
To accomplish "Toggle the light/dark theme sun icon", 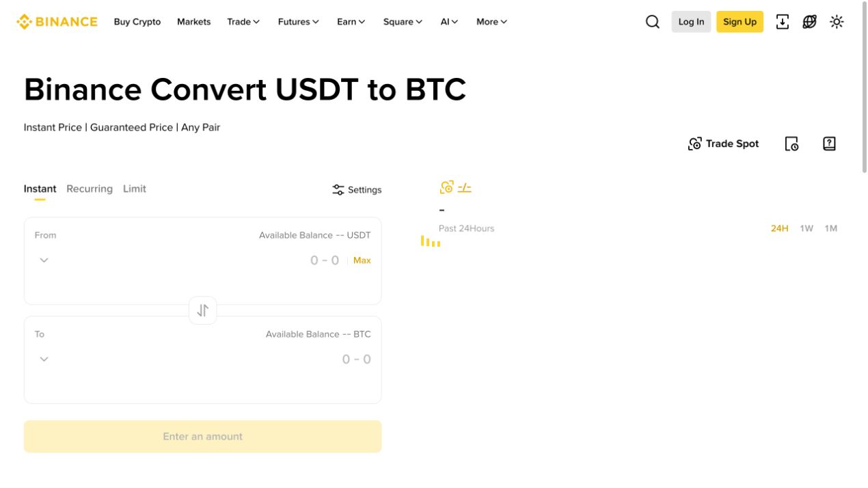I will click(x=837, y=22).
